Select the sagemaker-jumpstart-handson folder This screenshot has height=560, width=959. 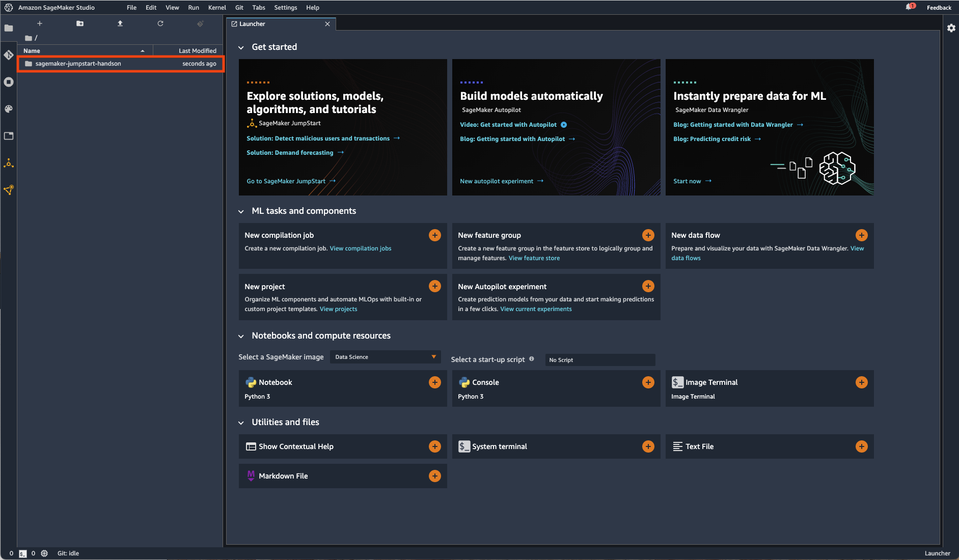tap(121, 64)
